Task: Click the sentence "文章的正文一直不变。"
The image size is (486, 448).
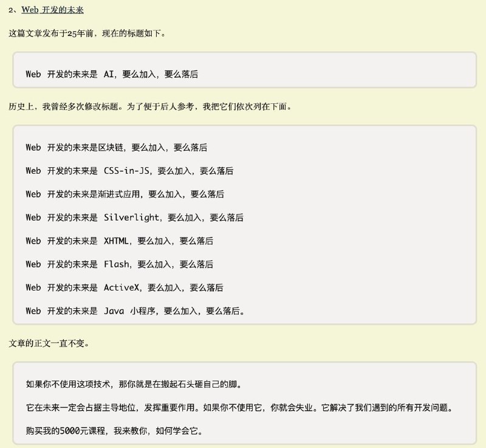Action: [49, 343]
